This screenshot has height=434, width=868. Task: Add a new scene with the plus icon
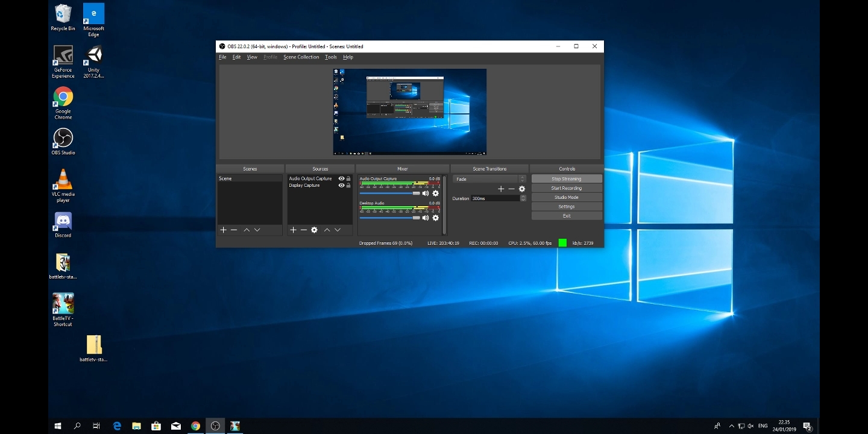pos(223,230)
